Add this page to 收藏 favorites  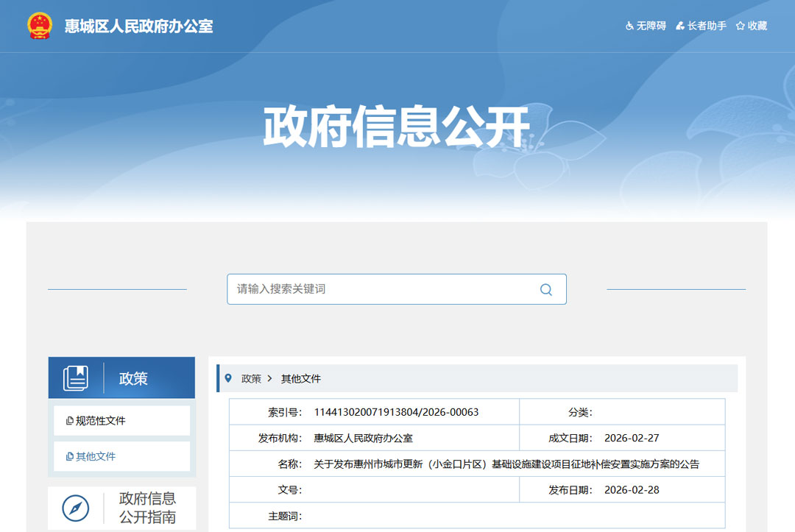(757, 25)
